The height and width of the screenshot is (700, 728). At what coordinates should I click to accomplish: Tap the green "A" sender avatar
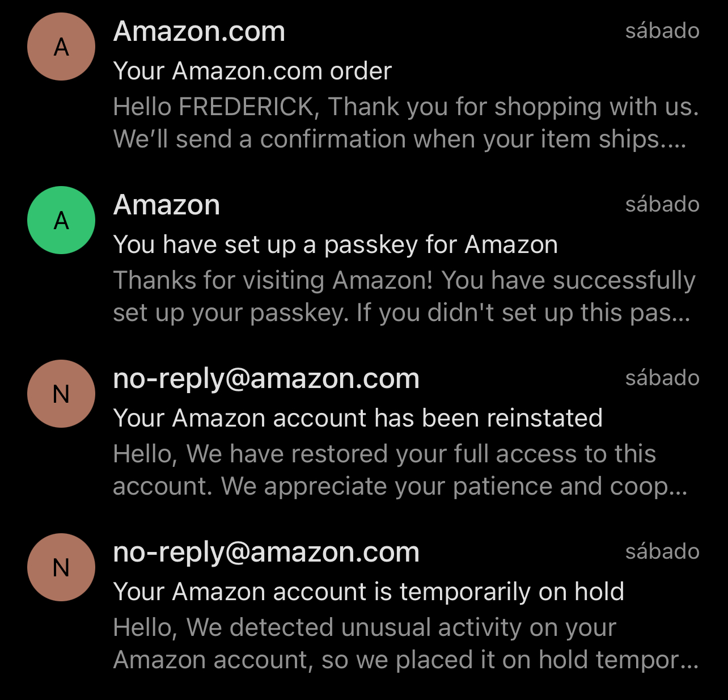(x=61, y=220)
